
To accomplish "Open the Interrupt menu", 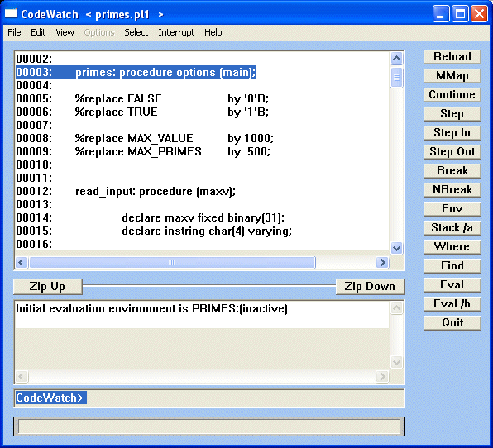I will tap(176, 32).
